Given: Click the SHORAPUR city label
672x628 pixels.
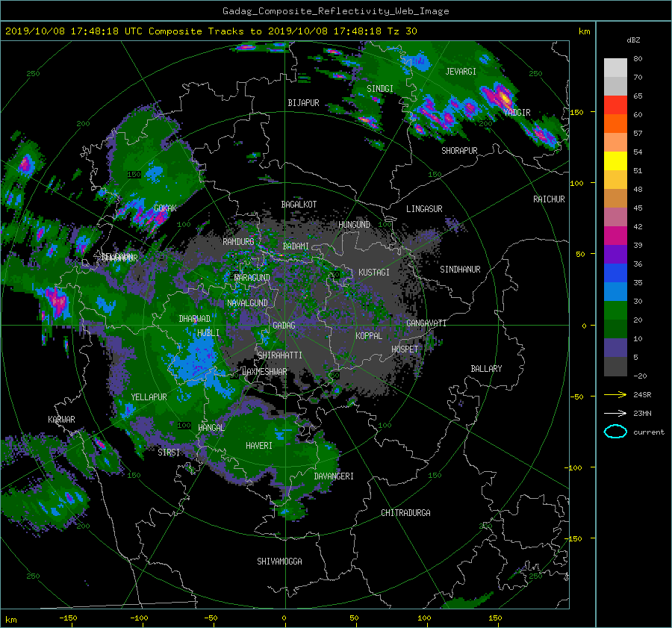Looking at the screenshot, I should coord(459,151).
